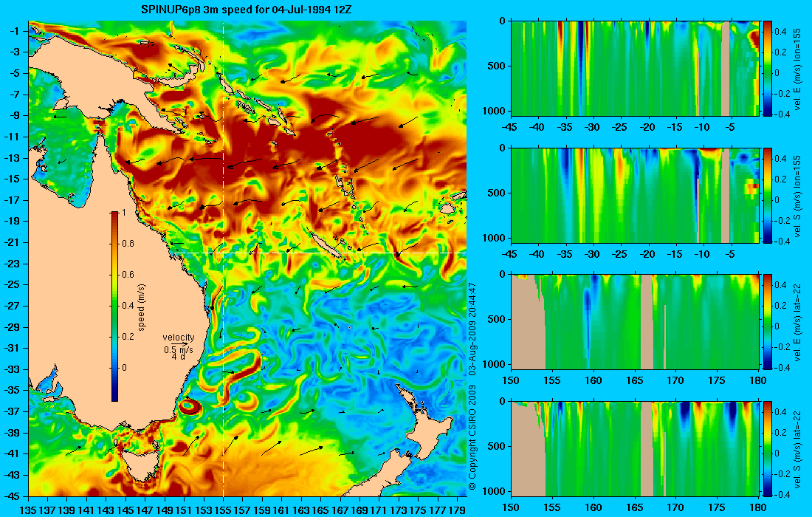Click the '1' tick atop speed colorbar

tap(123, 213)
